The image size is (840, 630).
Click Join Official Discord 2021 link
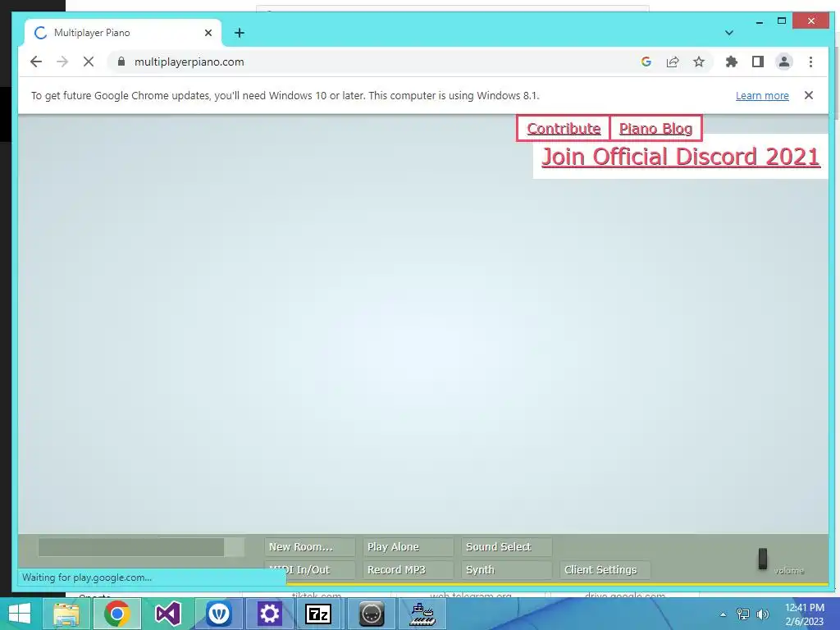(681, 157)
